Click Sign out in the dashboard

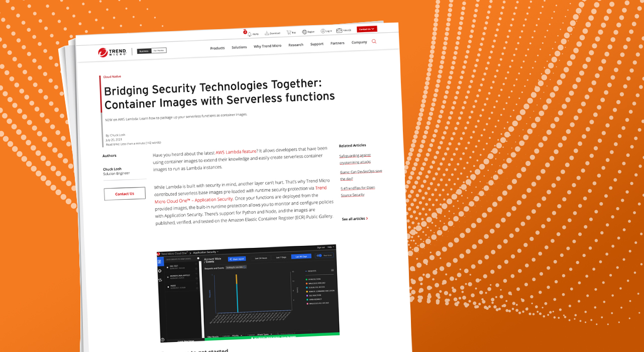(321, 247)
